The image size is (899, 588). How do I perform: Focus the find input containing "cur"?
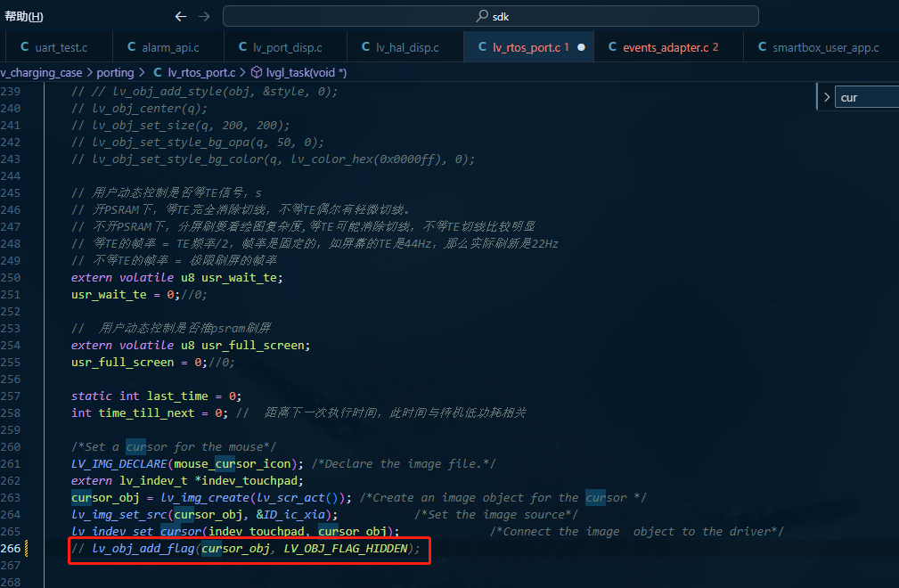(x=866, y=97)
